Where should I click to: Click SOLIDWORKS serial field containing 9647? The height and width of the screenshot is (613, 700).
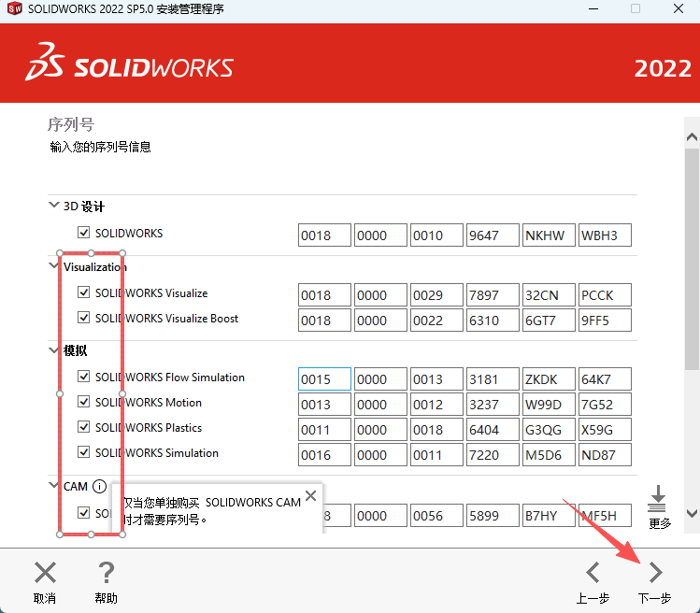point(493,235)
